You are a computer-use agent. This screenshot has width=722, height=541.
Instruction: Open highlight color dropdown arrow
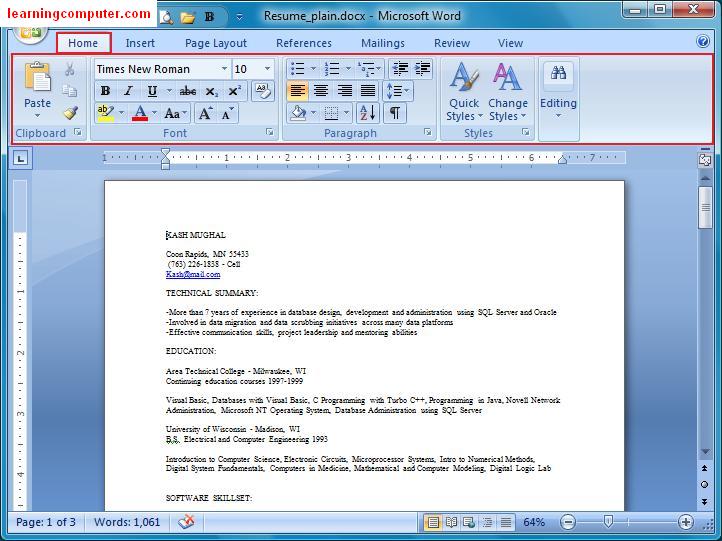coord(122,113)
